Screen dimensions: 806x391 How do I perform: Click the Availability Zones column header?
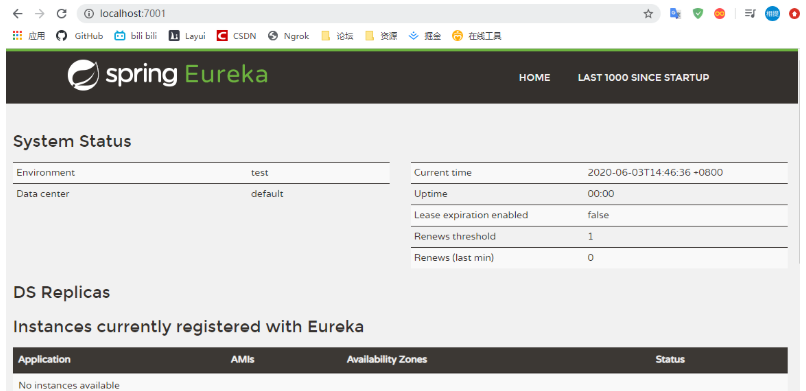[x=387, y=359]
